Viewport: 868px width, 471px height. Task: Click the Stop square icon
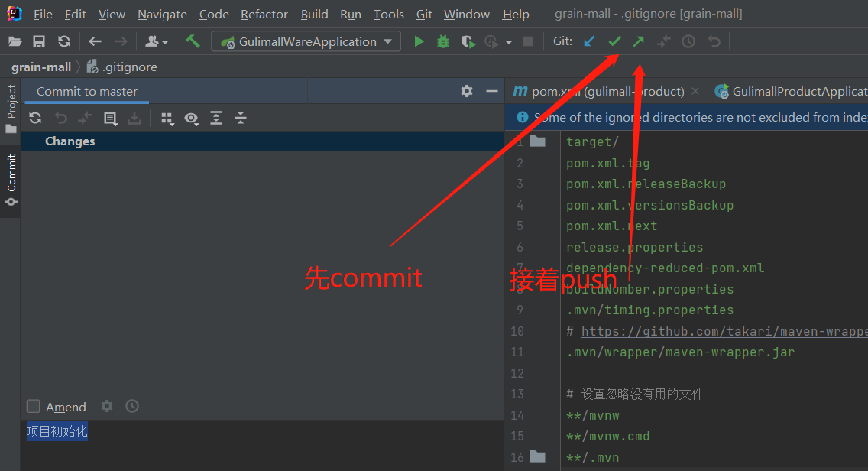click(x=528, y=41)
